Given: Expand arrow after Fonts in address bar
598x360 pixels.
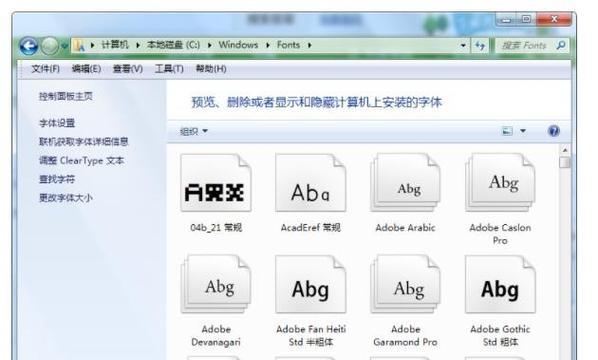Looking at the screenshot, I should tap(310, 45).
